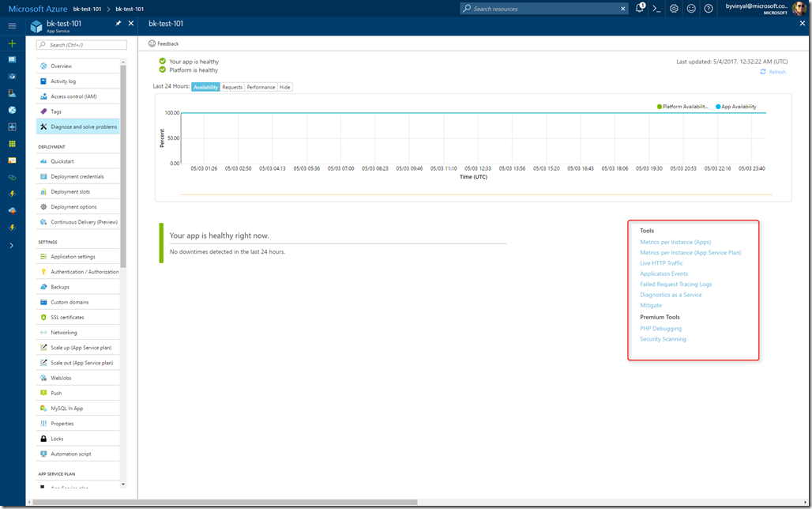812x509 pixels.
Task: Open Live HTTP Traffic tool link
Action: click(x=661, y=263)
